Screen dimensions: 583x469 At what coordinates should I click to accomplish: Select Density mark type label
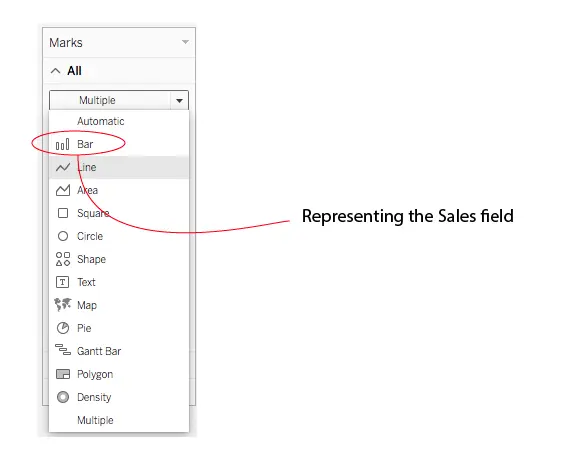(94, 398)
